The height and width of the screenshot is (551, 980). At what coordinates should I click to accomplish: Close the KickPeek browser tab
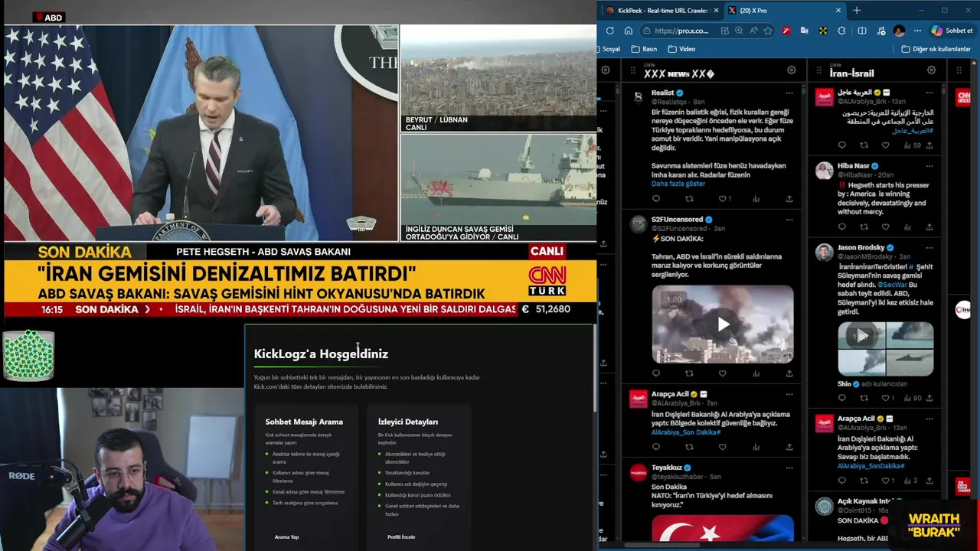coord(715,11)
